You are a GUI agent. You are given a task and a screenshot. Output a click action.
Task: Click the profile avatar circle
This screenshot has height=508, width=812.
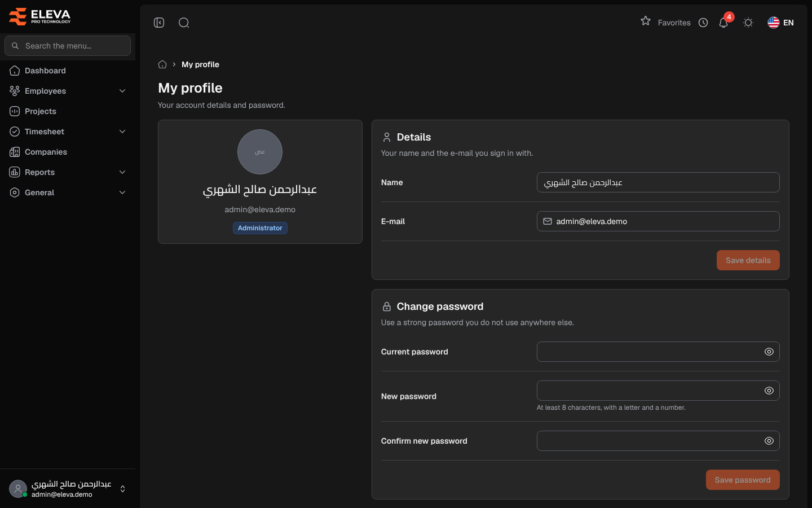(260, 152)
